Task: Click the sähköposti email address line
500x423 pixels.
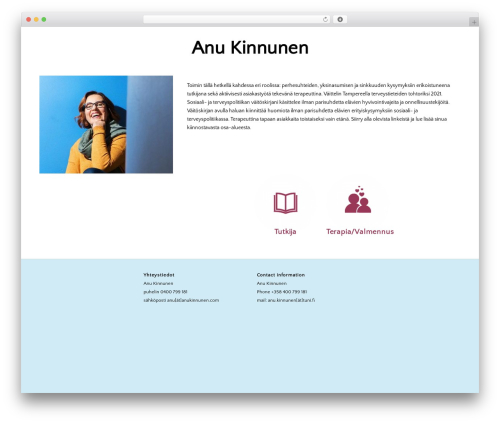Action: [181, 300]
